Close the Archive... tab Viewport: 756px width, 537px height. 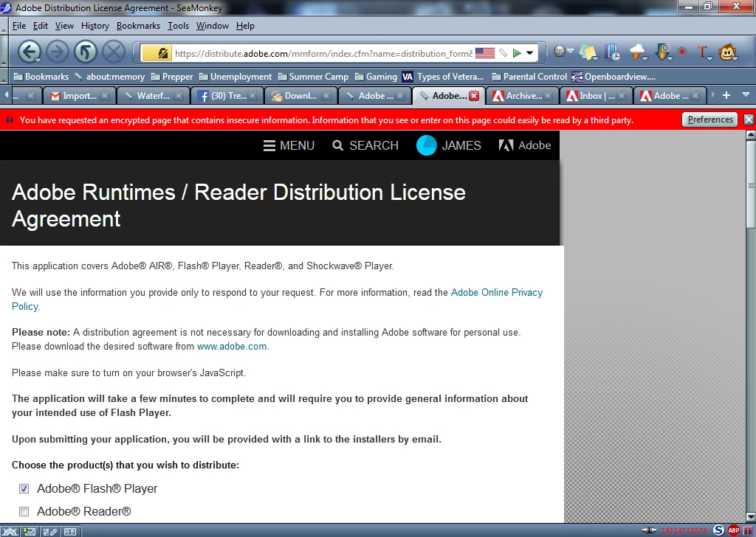click(548, 96)
